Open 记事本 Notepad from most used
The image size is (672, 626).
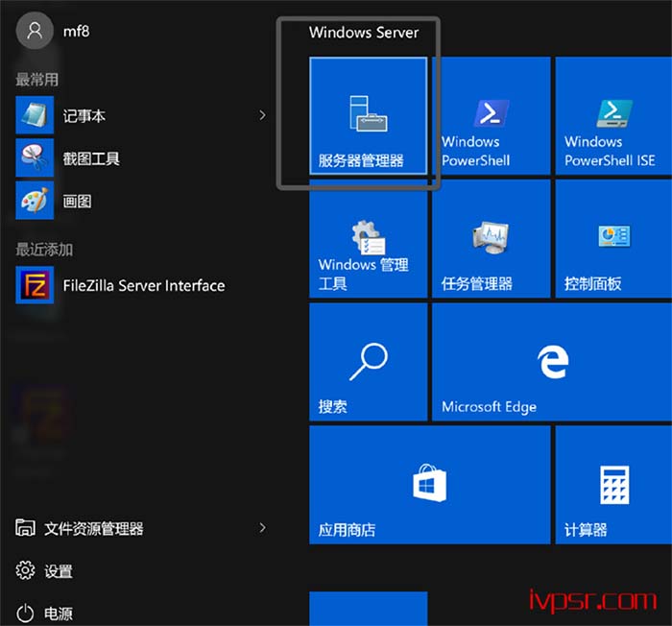click(x=141, y=115)
